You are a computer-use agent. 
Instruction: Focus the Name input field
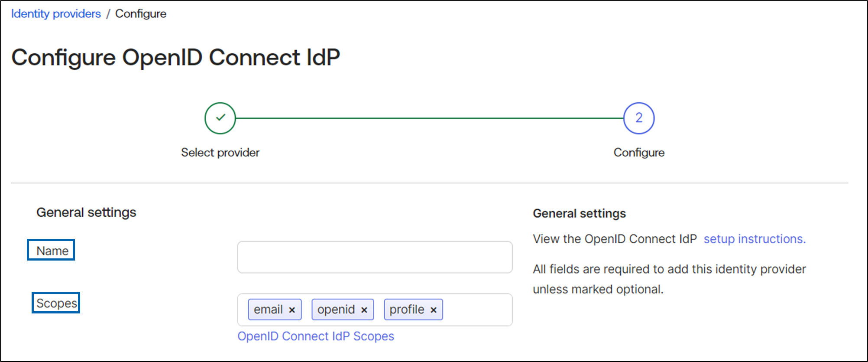pos(375,257)
